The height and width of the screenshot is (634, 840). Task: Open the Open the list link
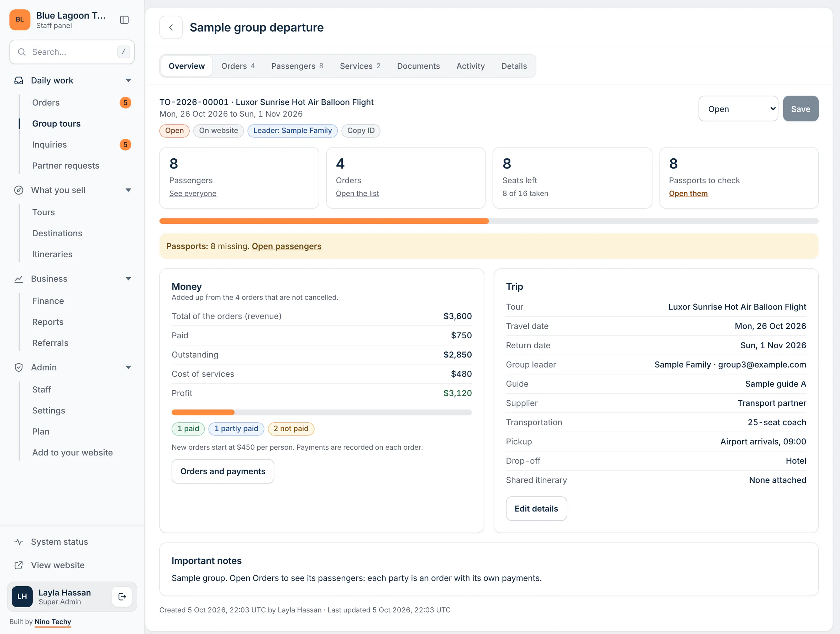[x=357, y=194]
